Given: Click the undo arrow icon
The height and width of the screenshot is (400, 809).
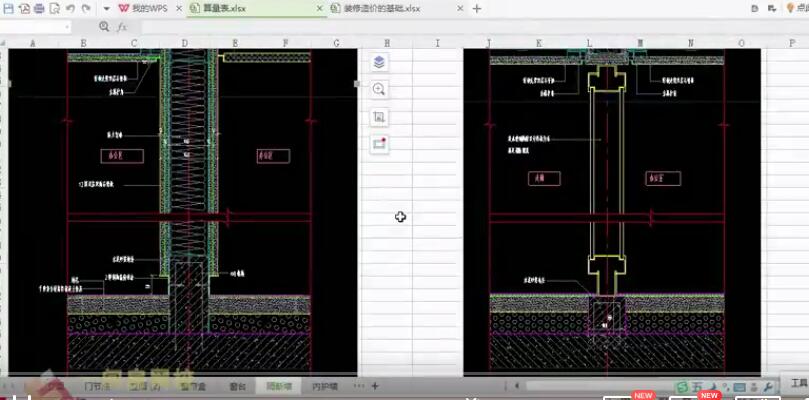Looking at the screenshot, I should pyautogui.click(x=70, y=8).
